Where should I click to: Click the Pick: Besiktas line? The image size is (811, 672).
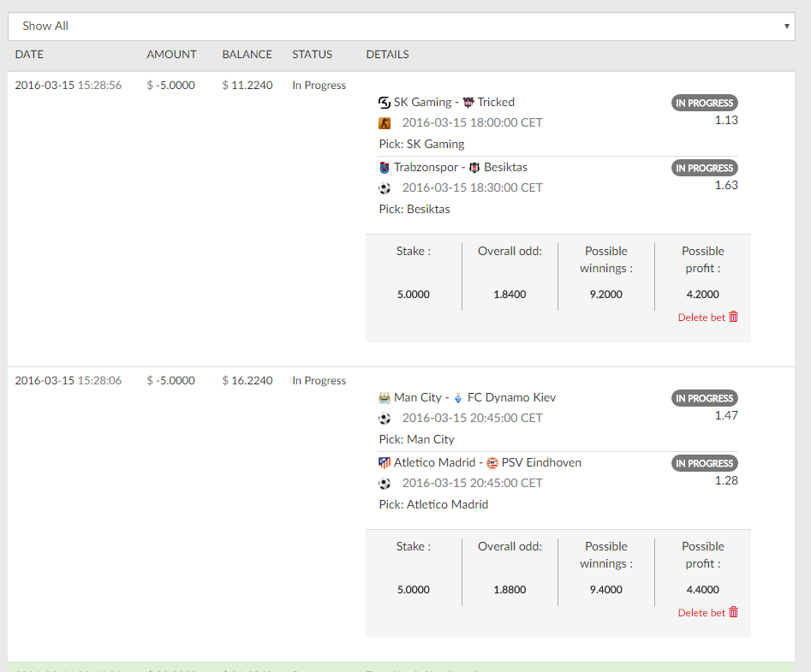[x=414, y=210]
